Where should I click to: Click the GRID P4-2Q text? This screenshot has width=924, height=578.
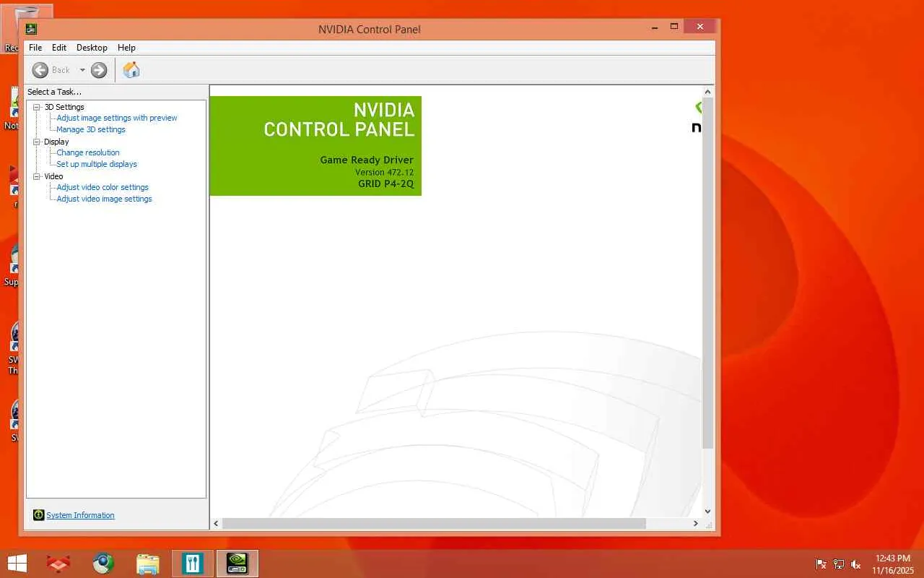pyautogui.click(x=386, y=184)
